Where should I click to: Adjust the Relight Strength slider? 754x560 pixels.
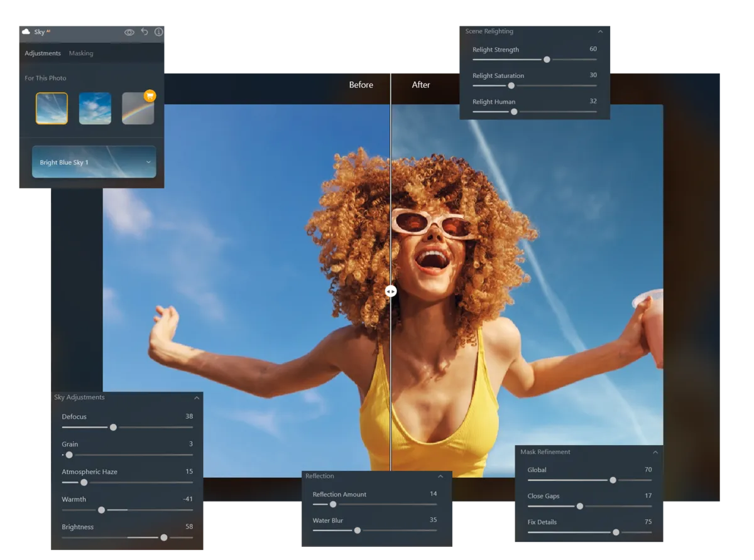pos(546,59)
